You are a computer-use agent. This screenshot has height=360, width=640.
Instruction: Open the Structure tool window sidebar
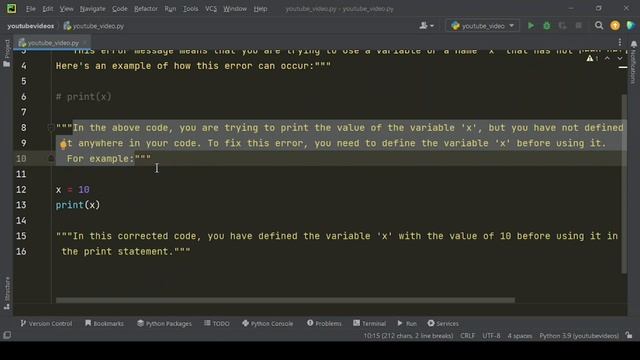(x=7, y=293)
